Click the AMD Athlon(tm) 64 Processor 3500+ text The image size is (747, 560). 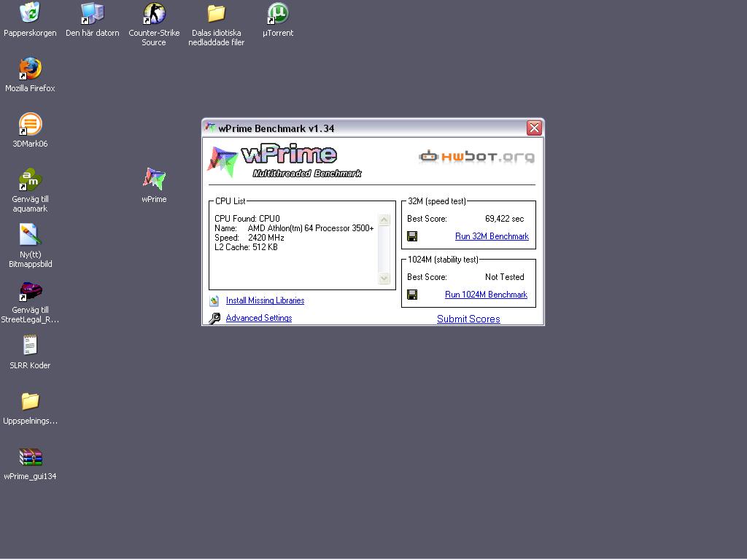[311, 228]
